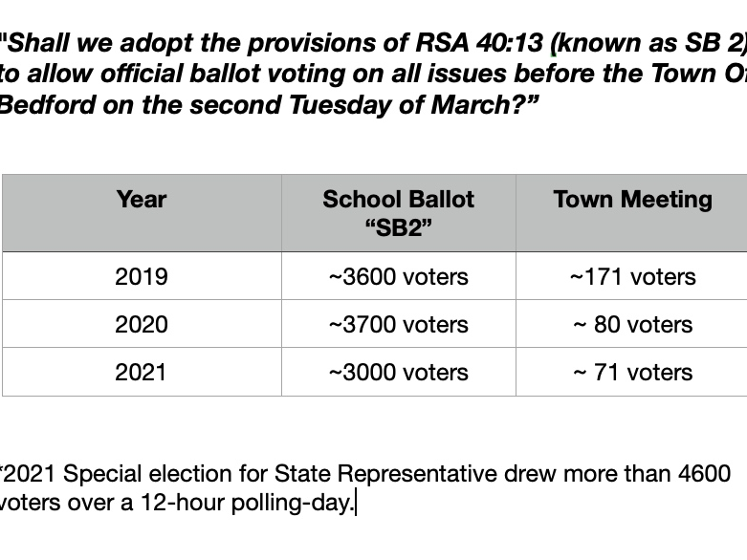Select the 2019 year cell
The width and height of the screenshot is (747, 560).
pos(141,277)
